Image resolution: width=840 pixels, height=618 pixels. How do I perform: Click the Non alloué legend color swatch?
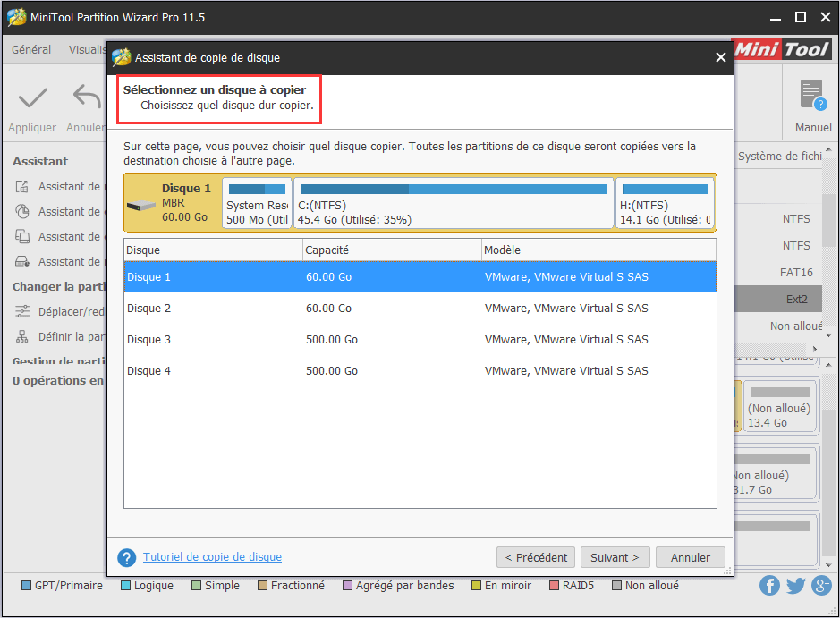(617, 585)
